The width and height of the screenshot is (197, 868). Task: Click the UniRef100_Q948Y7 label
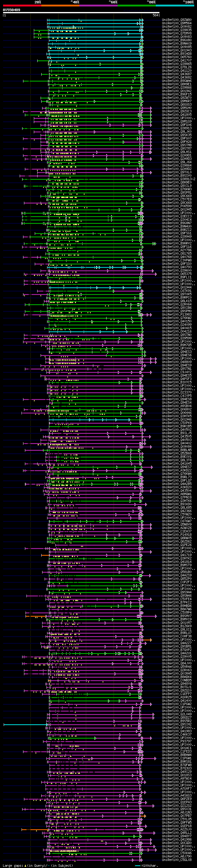pyautogui.click(x=177, y=836)
